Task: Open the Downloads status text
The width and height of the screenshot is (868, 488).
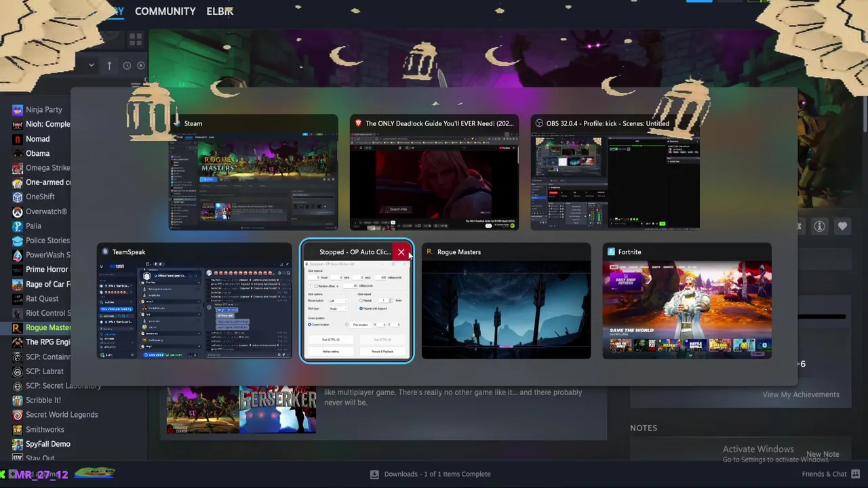Action: point(437,474)
